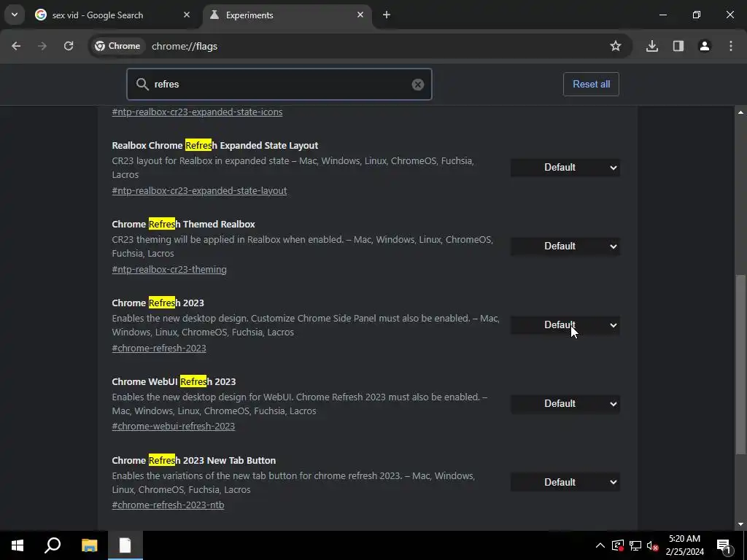Click the Realbox Chrome Refresh Expanded State Layout title
The height and width of the screenshot is (560, 747).
point(215,145)
